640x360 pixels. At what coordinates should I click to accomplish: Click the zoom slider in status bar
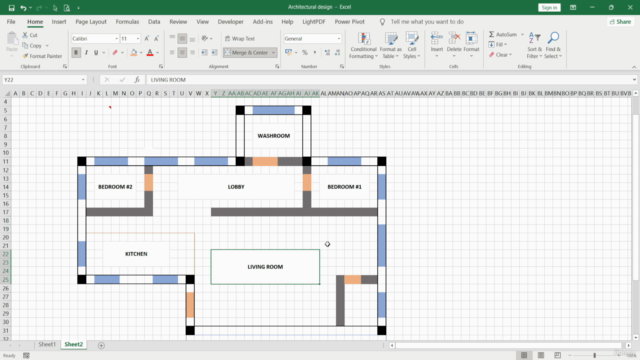595,356
